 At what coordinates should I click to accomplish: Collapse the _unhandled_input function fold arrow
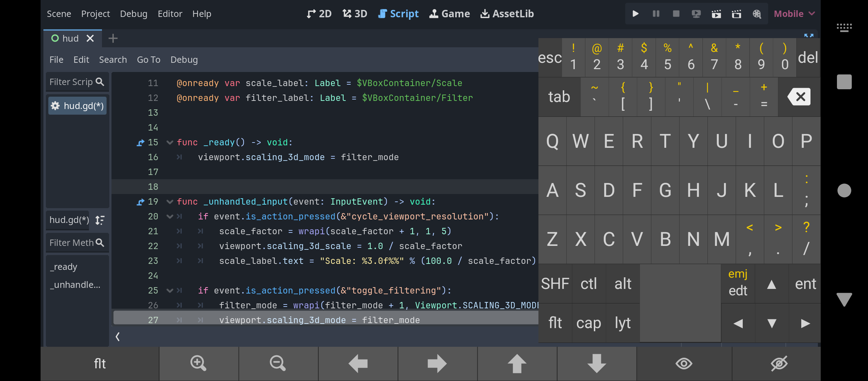(170, 202)
